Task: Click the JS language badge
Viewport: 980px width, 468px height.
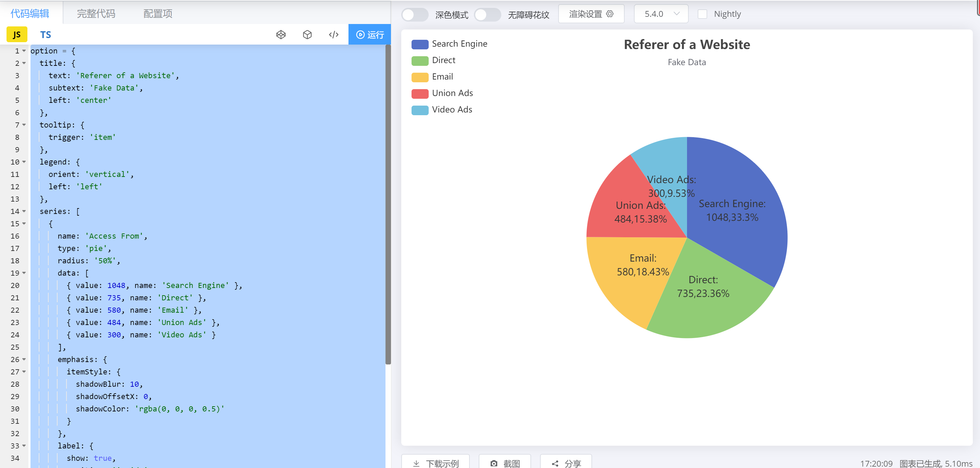Action: point(17,35)
